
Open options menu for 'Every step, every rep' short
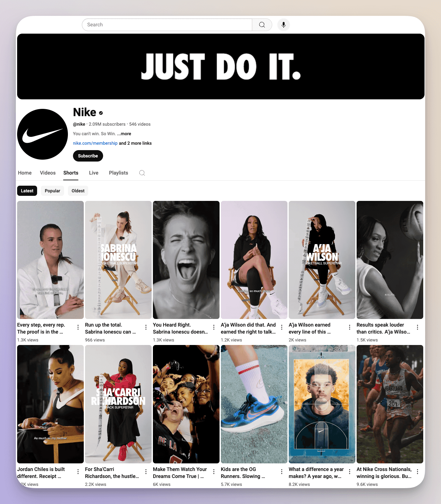click(x=78, y=327)
